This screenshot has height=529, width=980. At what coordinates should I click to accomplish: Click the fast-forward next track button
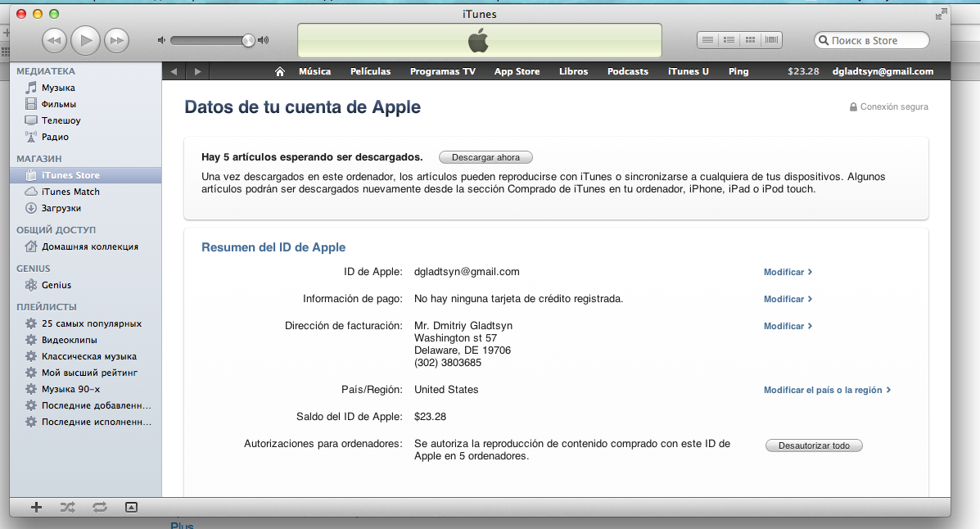116,41
